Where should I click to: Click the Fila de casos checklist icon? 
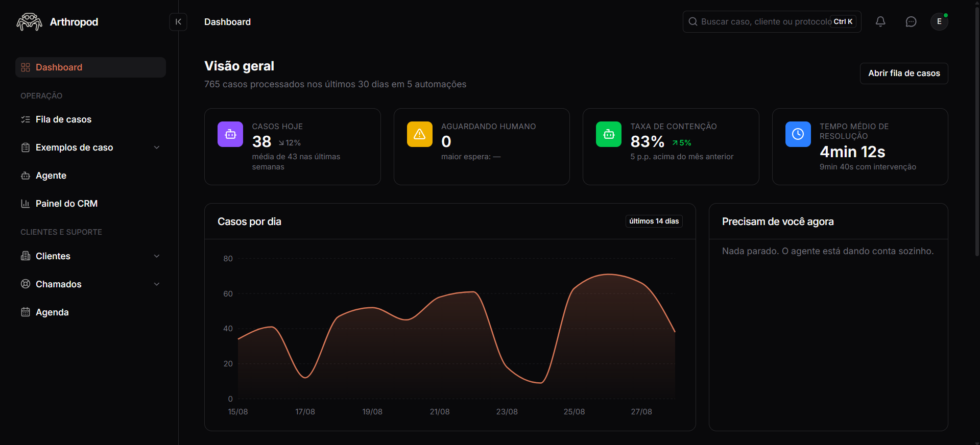[26, 119]
